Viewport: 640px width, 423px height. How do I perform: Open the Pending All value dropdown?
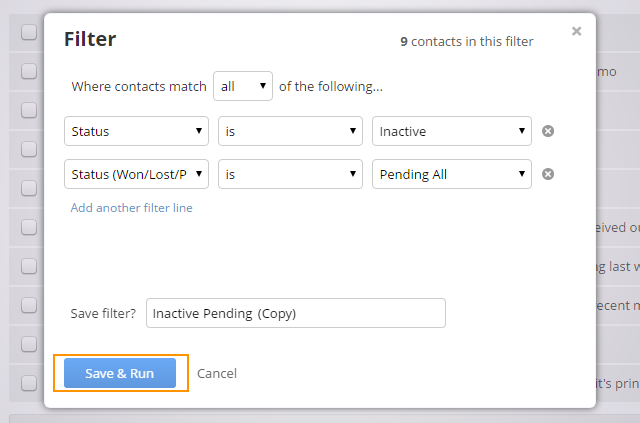(452, 174)
